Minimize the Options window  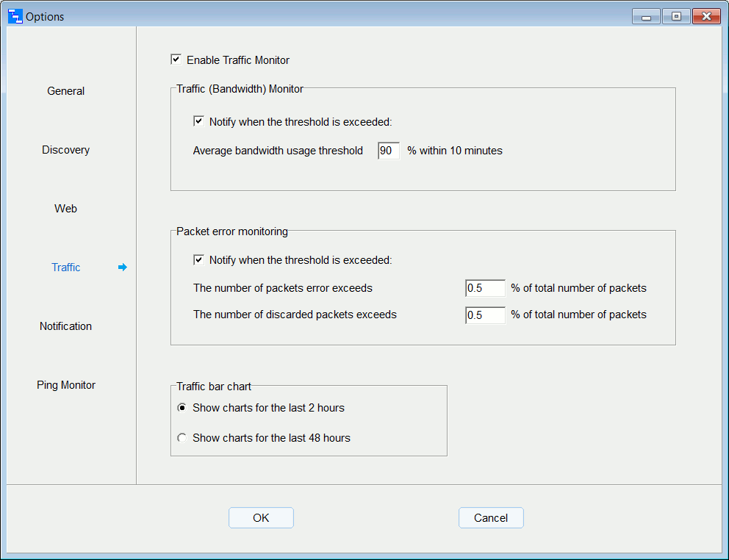(x=646, y=16)
